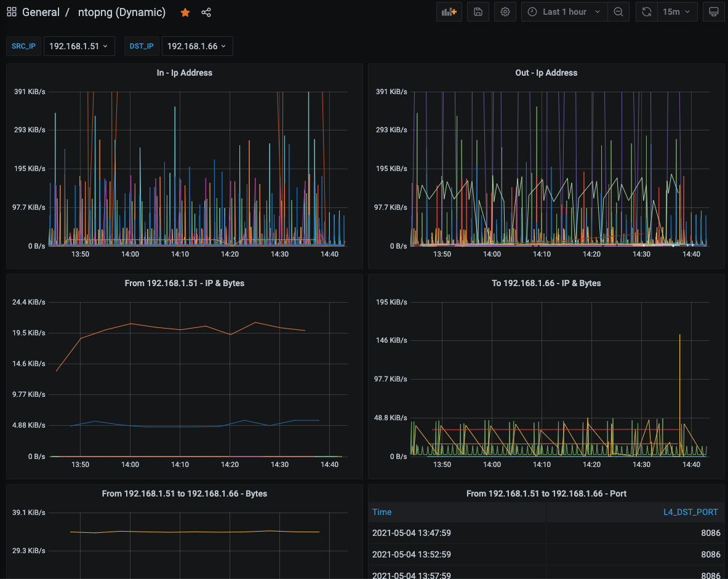Open the DST_IP 192.168.1.66 dropdown

point(197,46)
